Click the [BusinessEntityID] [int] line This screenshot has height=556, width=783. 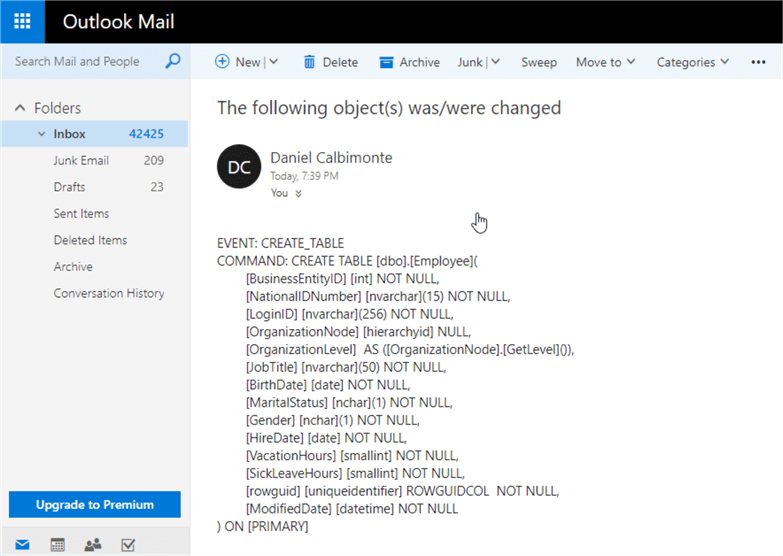(343, 279)
